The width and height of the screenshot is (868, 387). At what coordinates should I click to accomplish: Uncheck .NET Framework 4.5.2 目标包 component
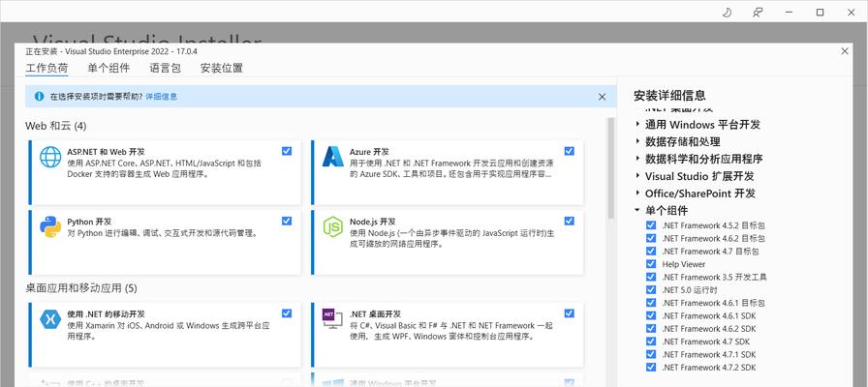tap(651, 225)
